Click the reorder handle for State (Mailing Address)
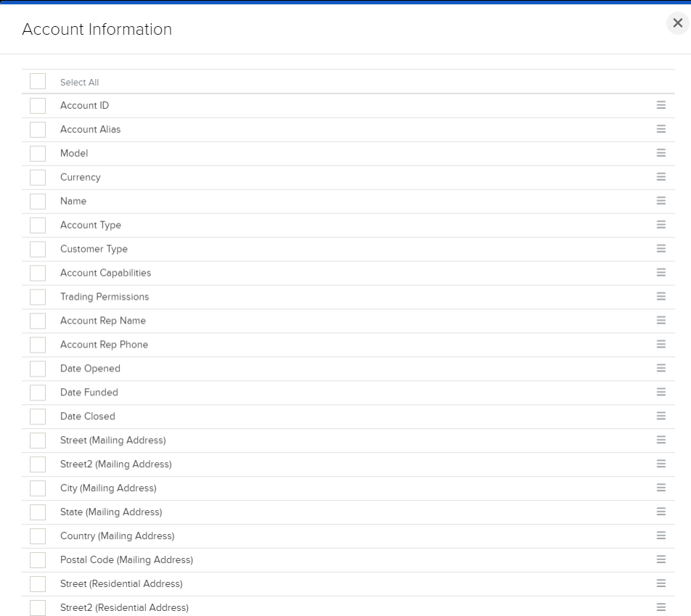The width and height of the screenshot is (691, 616). point(661,511)
